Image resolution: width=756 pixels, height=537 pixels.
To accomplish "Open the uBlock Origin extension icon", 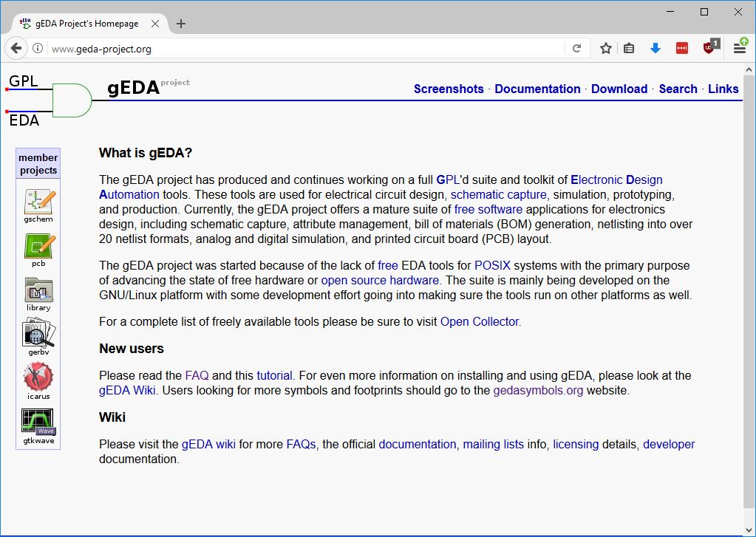I will point(711,47).
